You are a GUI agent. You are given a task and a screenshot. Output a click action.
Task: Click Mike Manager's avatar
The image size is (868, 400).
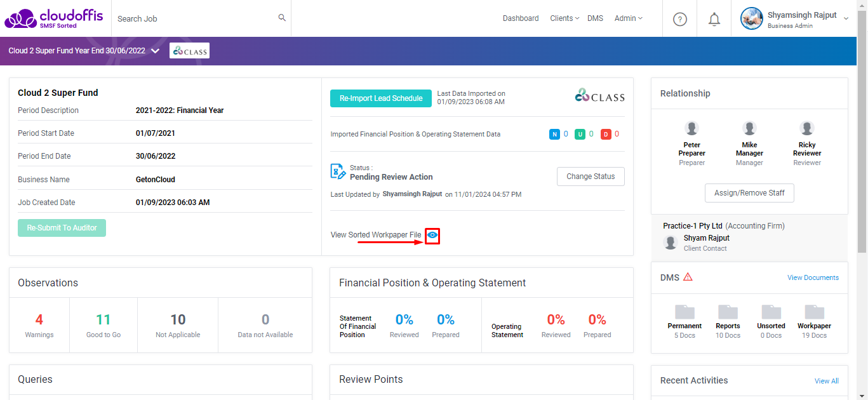(750, 128)
